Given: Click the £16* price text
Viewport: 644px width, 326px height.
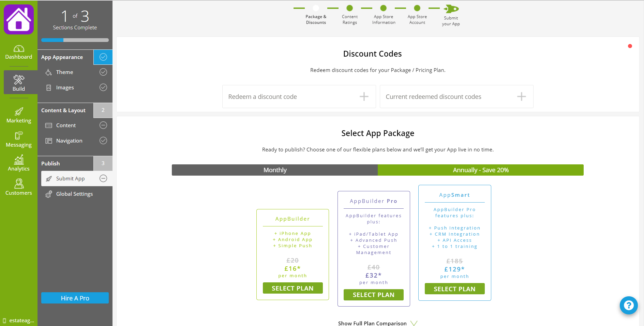Looking at the screenshot, I should pyautogui.click(x=293, y=268).
